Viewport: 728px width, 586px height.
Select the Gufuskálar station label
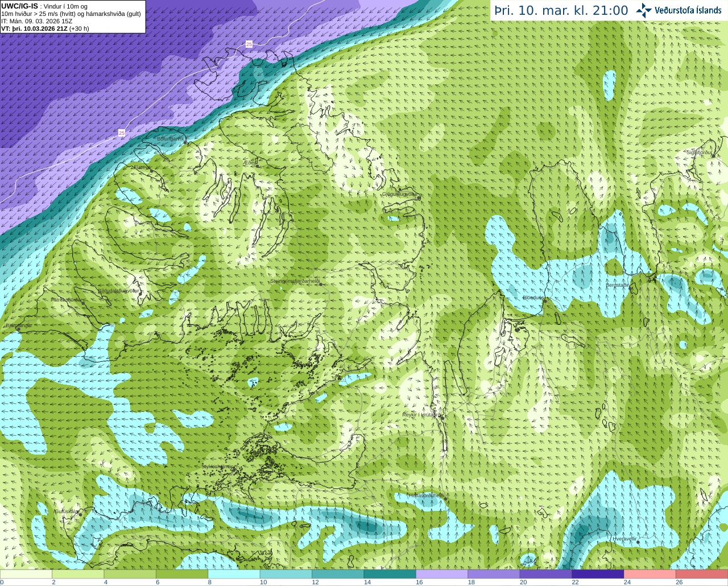click(x=67, y=511)
